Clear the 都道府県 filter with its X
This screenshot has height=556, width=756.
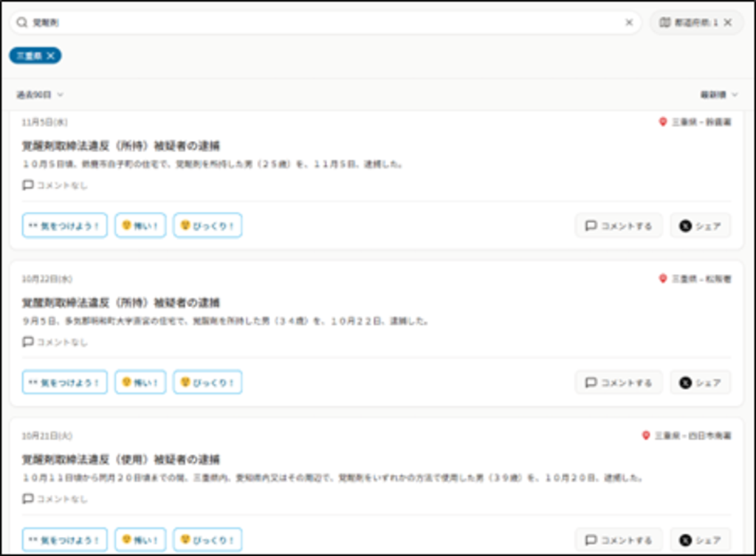click(x=728, y=23)
